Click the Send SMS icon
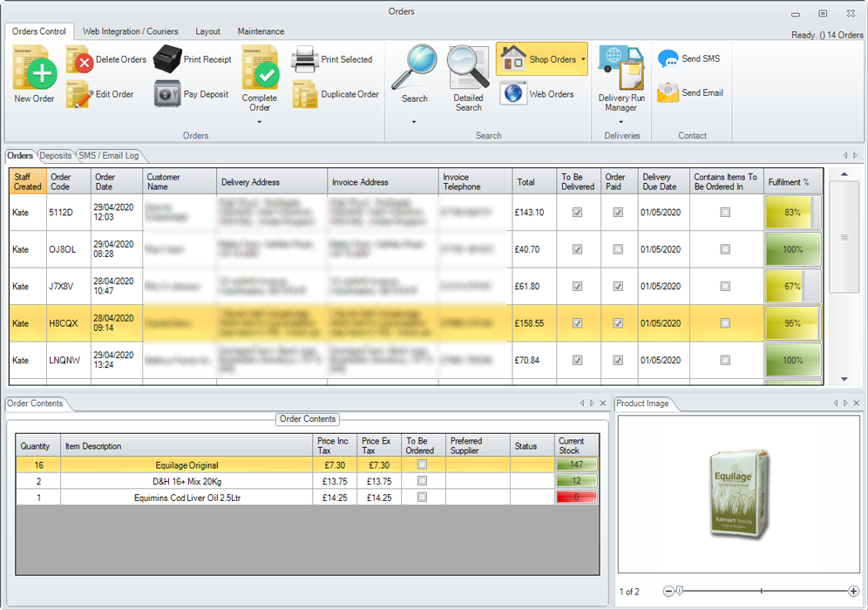Screen dimensions: 868x610 pos(668,59)
